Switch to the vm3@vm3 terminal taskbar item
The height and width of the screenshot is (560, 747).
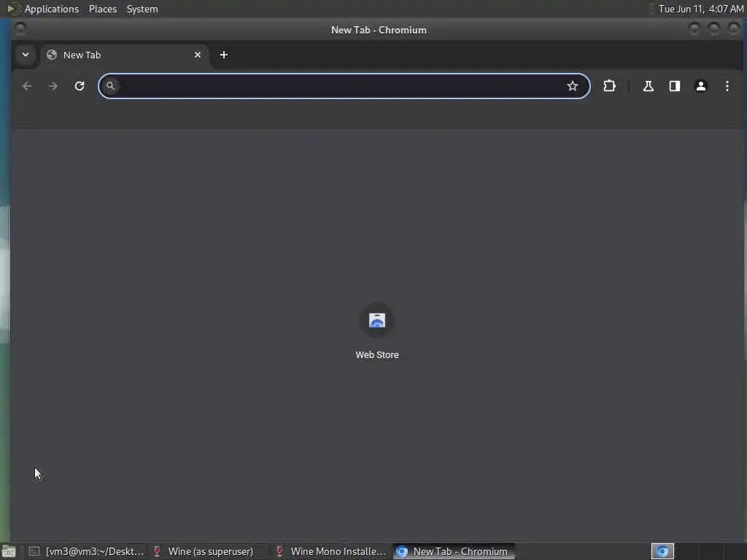(x=86, y=551)
